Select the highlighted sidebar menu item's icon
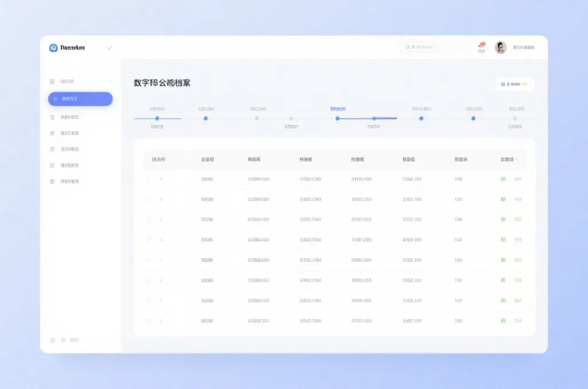 [55, 99]
